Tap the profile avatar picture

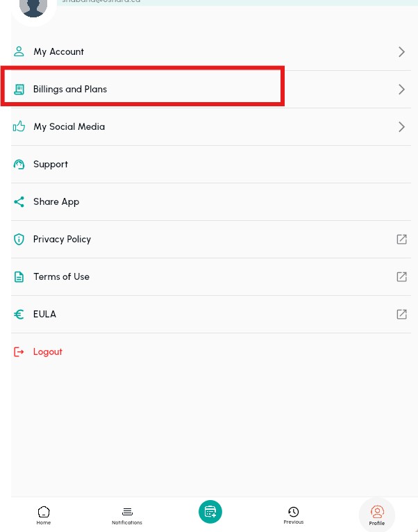33,8
